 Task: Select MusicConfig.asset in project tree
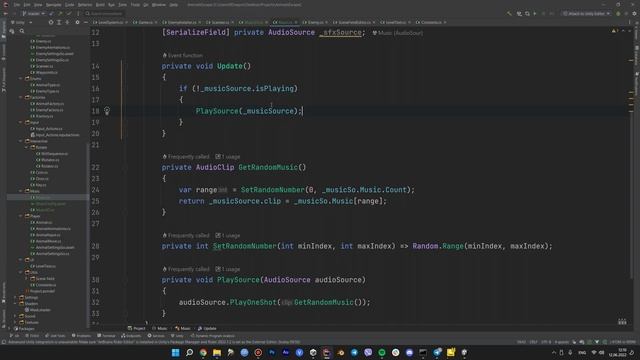[48, 204]
